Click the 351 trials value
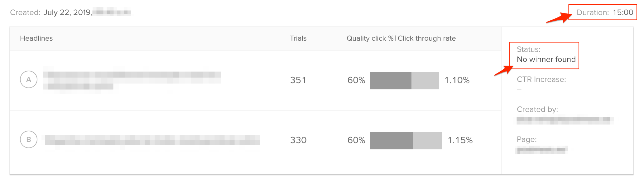 coord(298,80)
